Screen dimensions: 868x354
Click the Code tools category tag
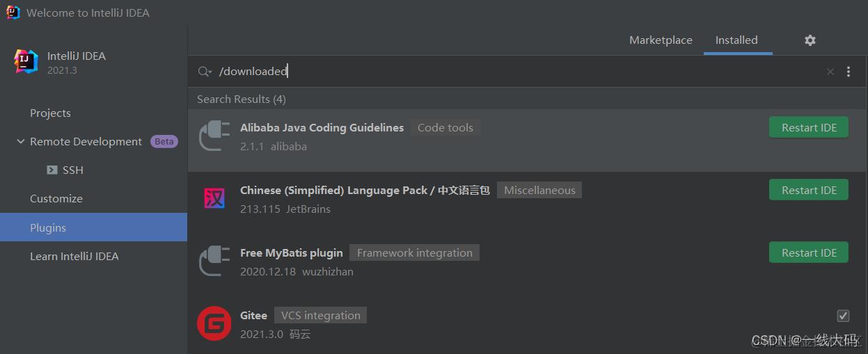[445, 127]
